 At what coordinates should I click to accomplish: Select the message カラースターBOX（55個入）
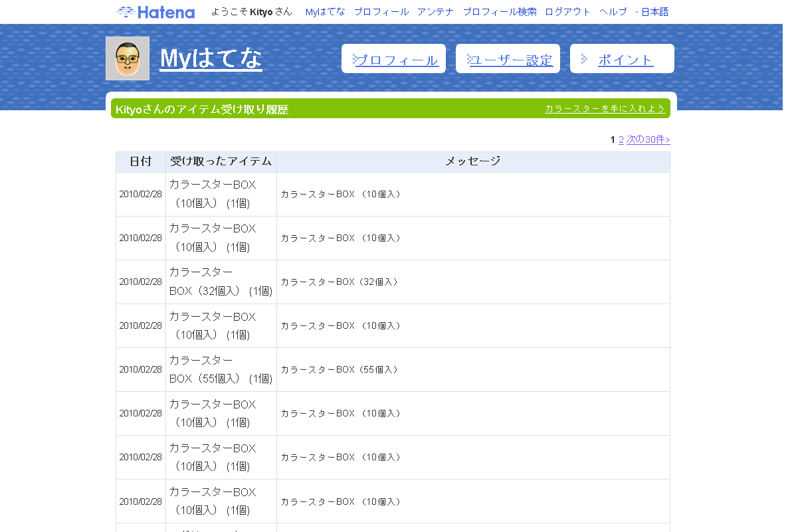point(340,369)
